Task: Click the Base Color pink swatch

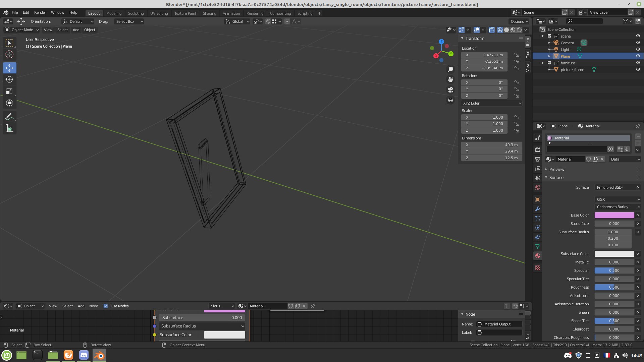Action: coord(614,215)
